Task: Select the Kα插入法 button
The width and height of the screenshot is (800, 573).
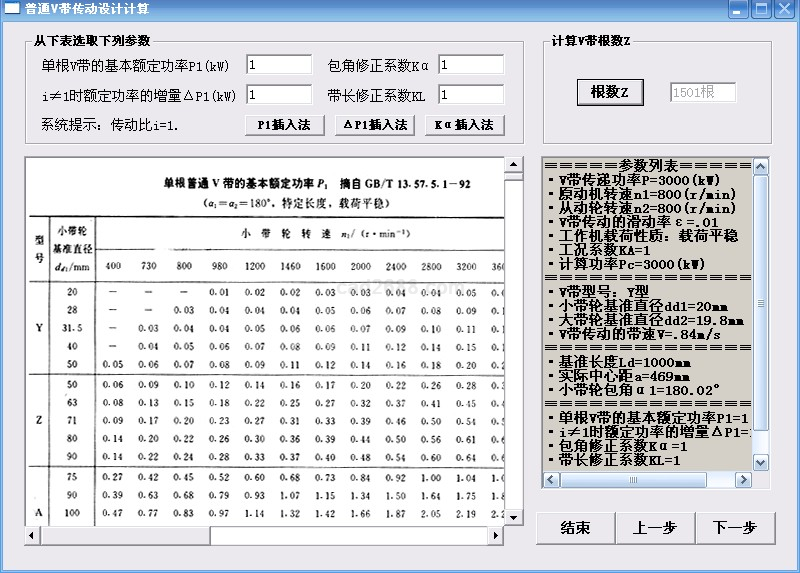Action: coord(464,125)
